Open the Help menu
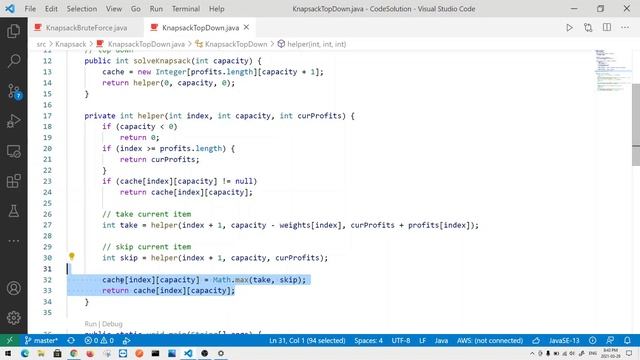The width and height of the screenshot is (640, 360). click(217, 9)
